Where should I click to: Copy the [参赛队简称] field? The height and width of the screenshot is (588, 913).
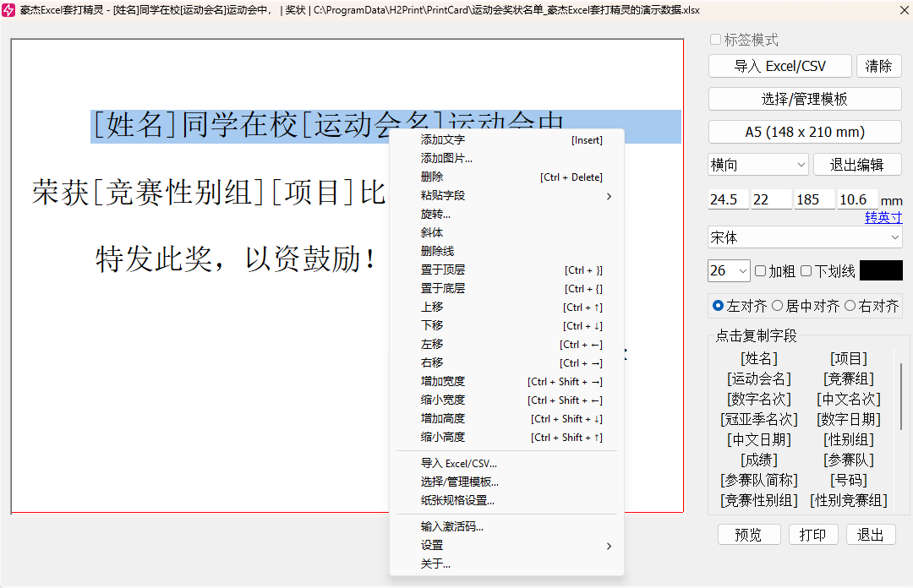point(758,481)
